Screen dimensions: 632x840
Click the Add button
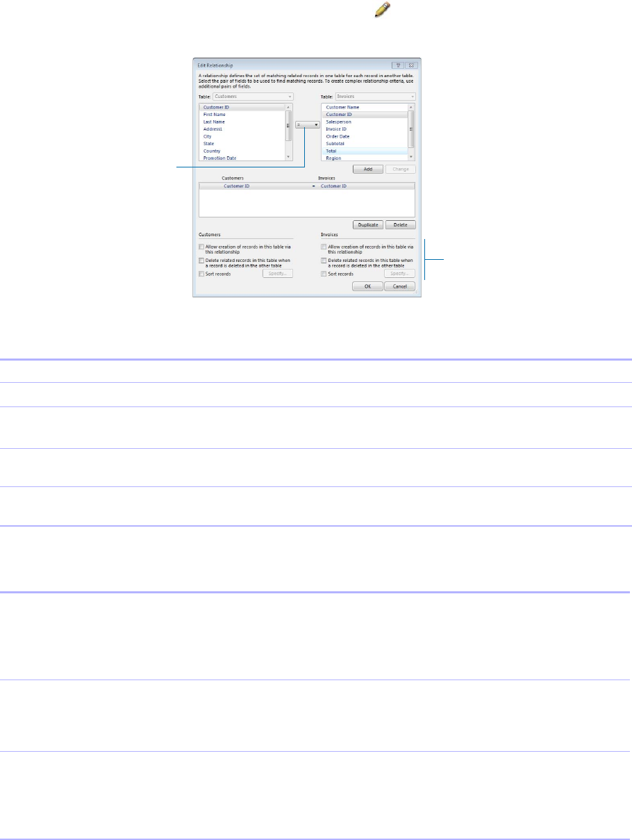pos(368,169)
